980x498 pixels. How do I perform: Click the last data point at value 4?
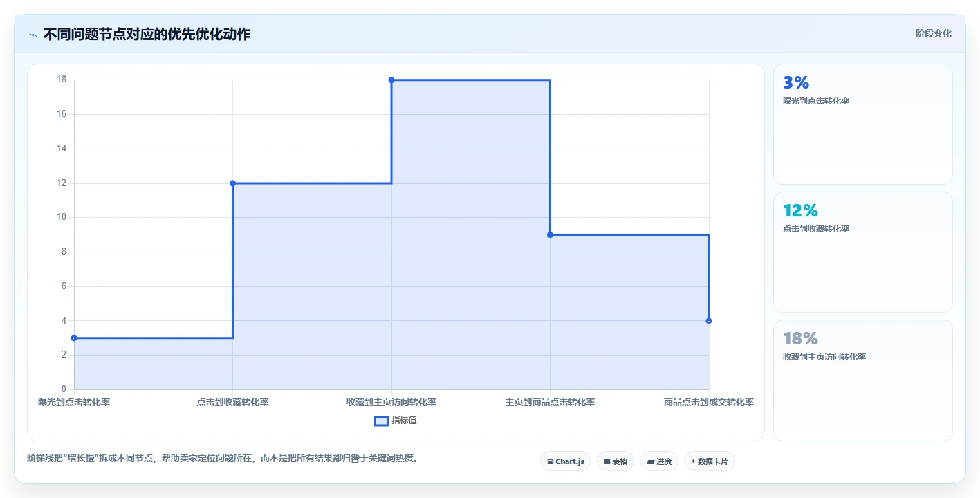(x=709, y=321)
